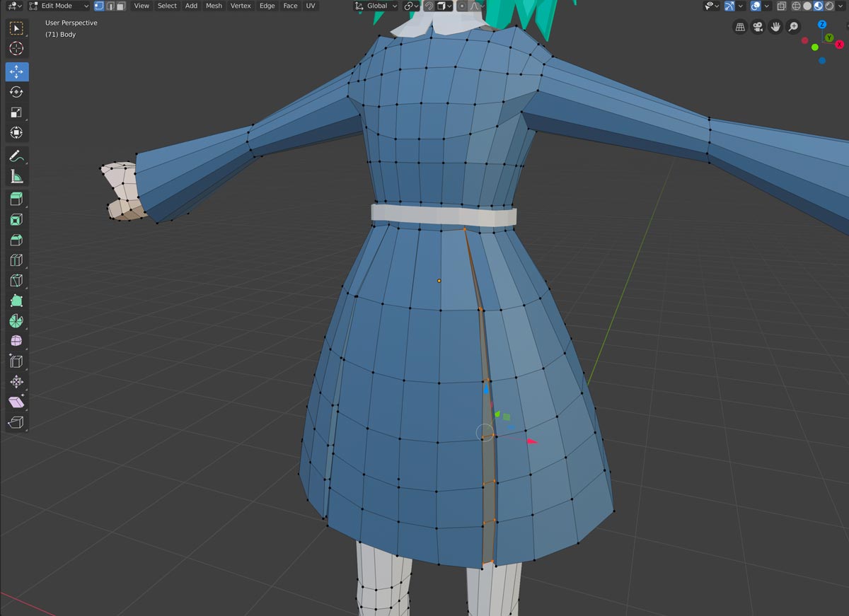Choose the Loop Cut tool
Image resolution: width=849 pixels, height=616 pixels.
point(16,261)
